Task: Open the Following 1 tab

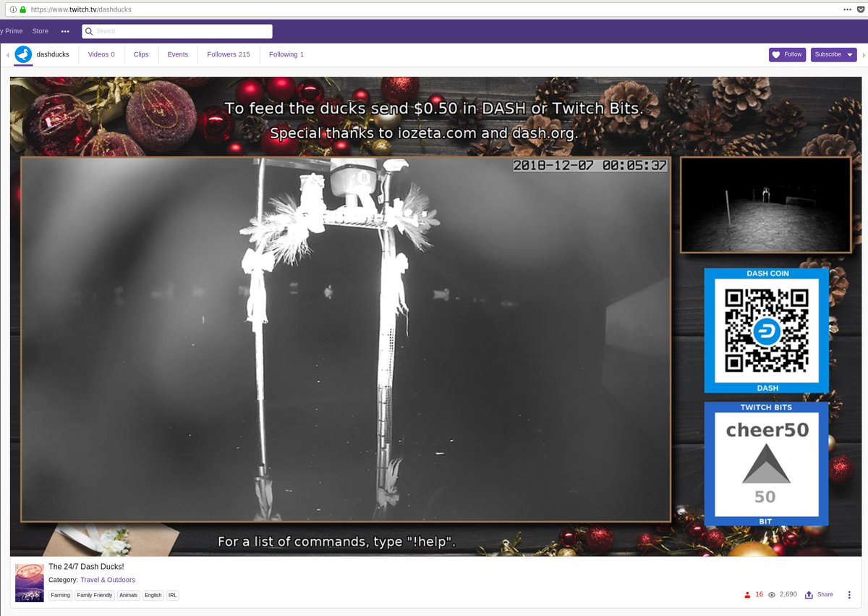Action: (286, 54)
